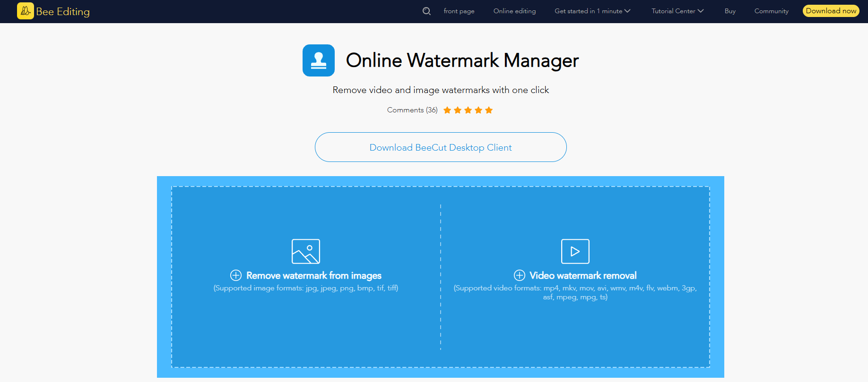Go to the front page menu item
The height and width of the screenshot is (382, 868).
459,11
